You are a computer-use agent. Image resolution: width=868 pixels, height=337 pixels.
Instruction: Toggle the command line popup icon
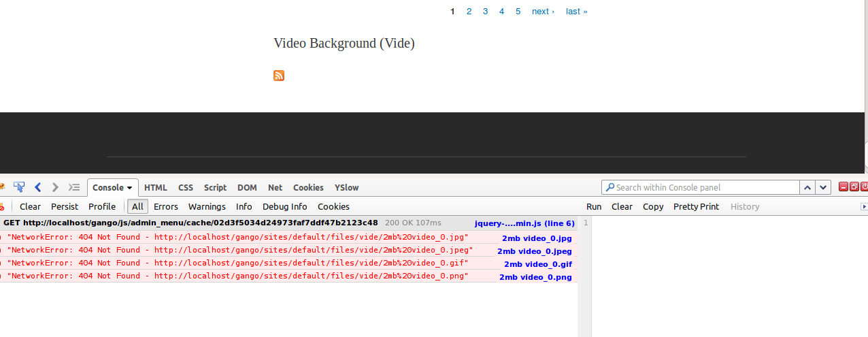pyautogui.click(x=75, y=187)
